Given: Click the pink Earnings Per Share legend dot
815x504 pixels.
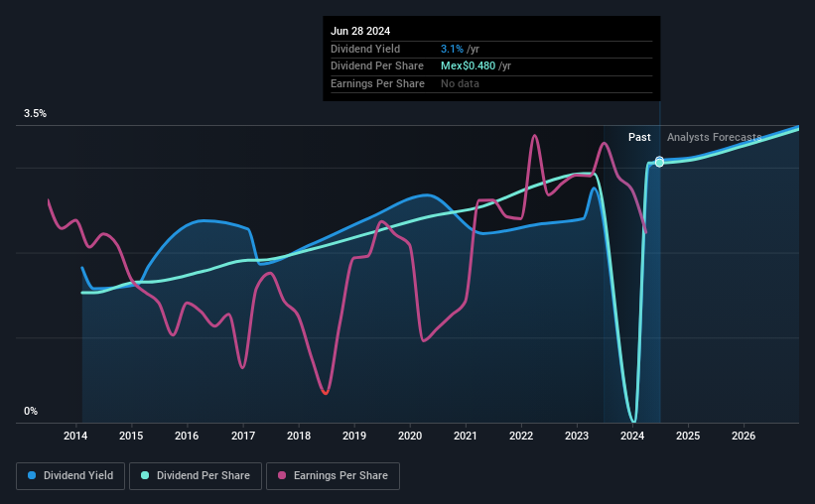Looking at the screenshot, I should [282, 475].
